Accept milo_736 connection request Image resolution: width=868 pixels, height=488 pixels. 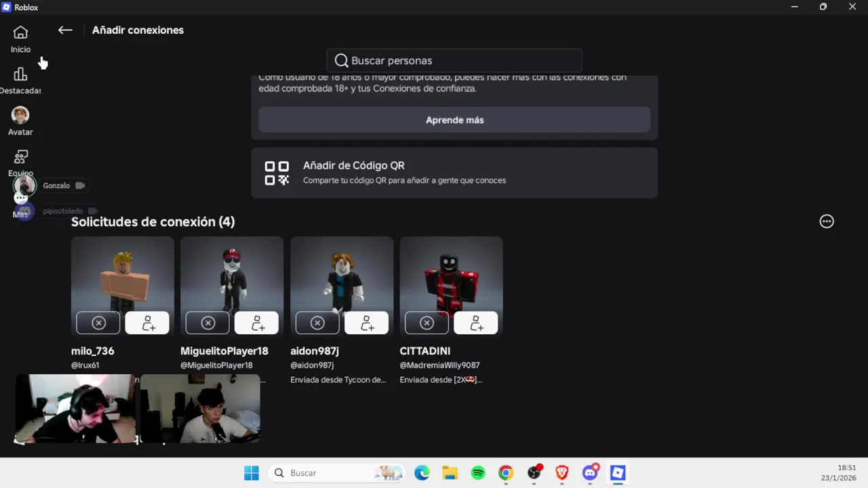[147, 323]
